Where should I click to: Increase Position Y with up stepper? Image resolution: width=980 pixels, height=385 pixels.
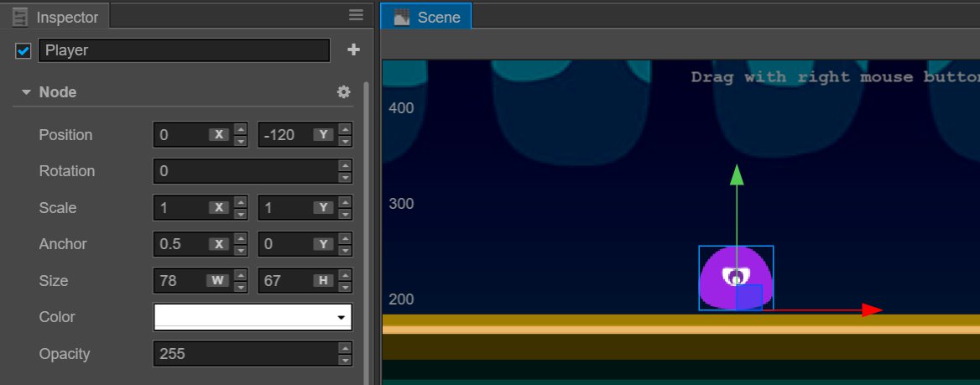345,129
